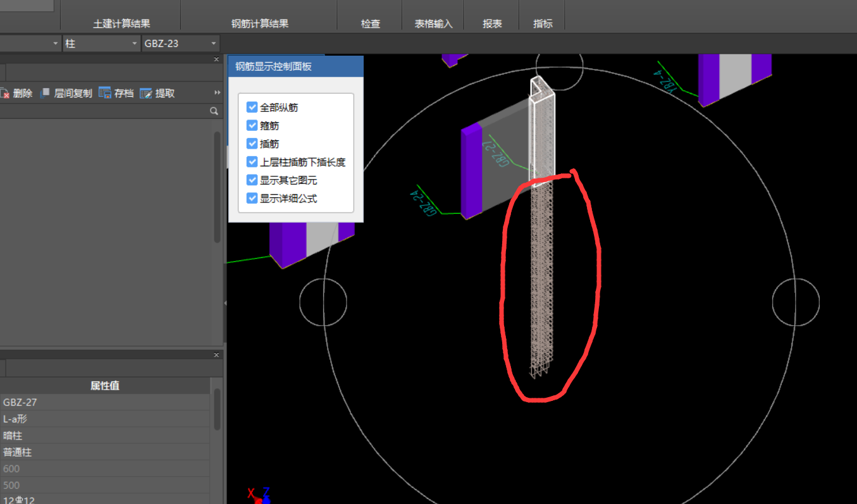Open the GBZ-23 component dropdown
The width and height of the screenshot is (857, 504).
click(x=181, y=44)
